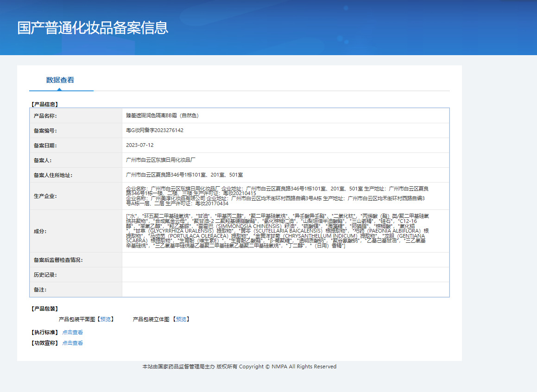
Task: Open the 执行标准 点击查看 link
Action: point(73,332)
